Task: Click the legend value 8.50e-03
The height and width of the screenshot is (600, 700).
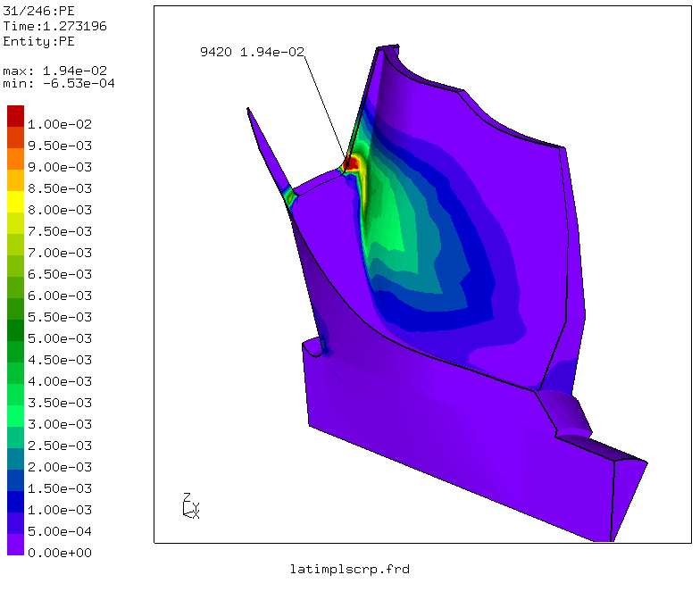Action: tap(60, 188)
